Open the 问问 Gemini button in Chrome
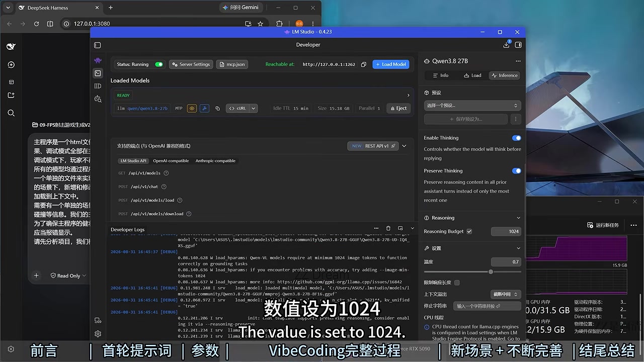 pos(240,8)
